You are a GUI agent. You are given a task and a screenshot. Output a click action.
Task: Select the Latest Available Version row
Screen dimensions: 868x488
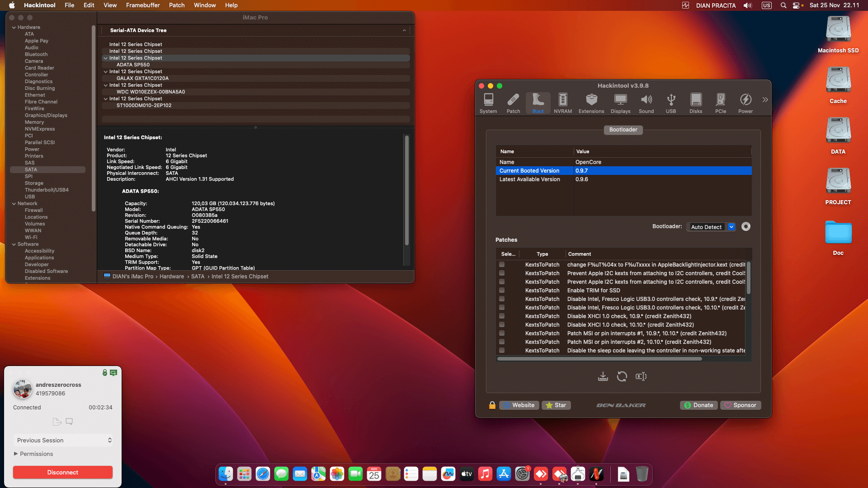[623, 179]
